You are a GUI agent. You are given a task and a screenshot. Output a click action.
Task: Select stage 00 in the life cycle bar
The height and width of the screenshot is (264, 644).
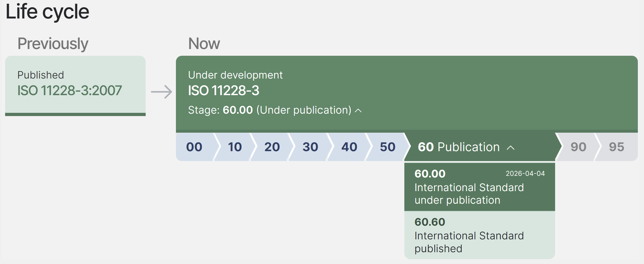(x=194, y=147)
